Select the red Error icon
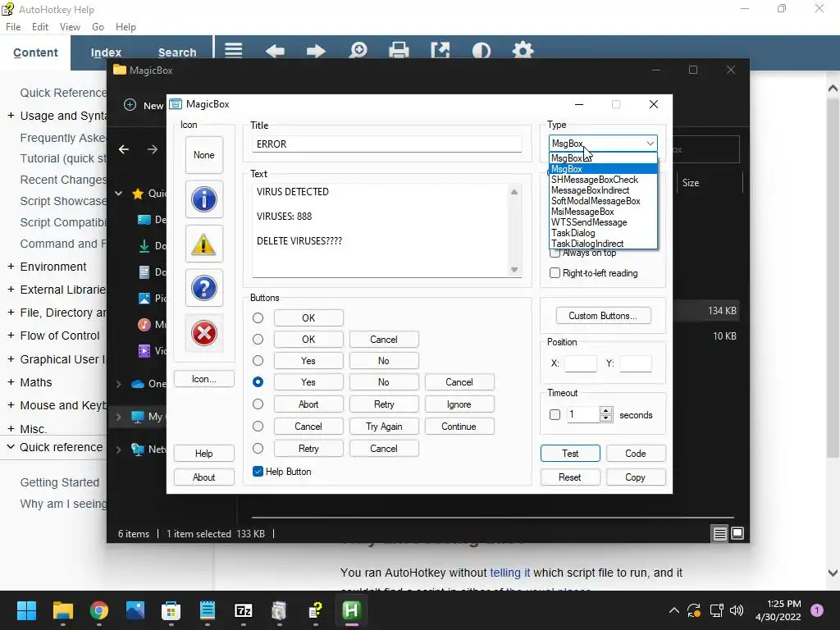Viewport: 840px width, 630px height. (204, 333)
